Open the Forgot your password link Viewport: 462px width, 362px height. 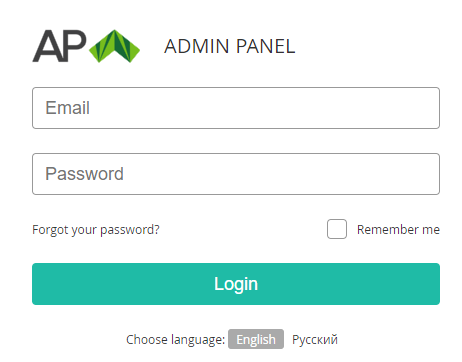tap(96, 230)
